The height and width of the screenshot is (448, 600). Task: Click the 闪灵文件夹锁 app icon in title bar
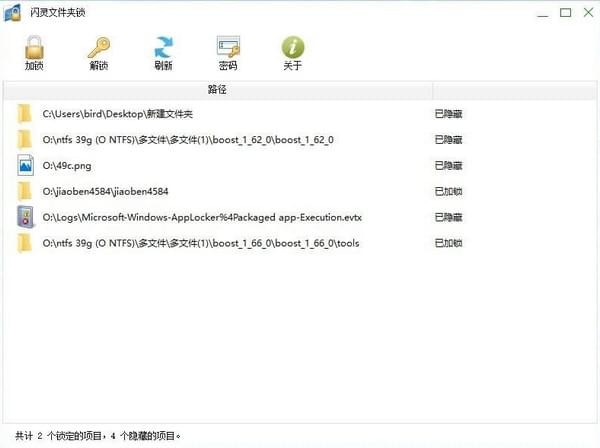pyautogui.click(x=12, y=13)
